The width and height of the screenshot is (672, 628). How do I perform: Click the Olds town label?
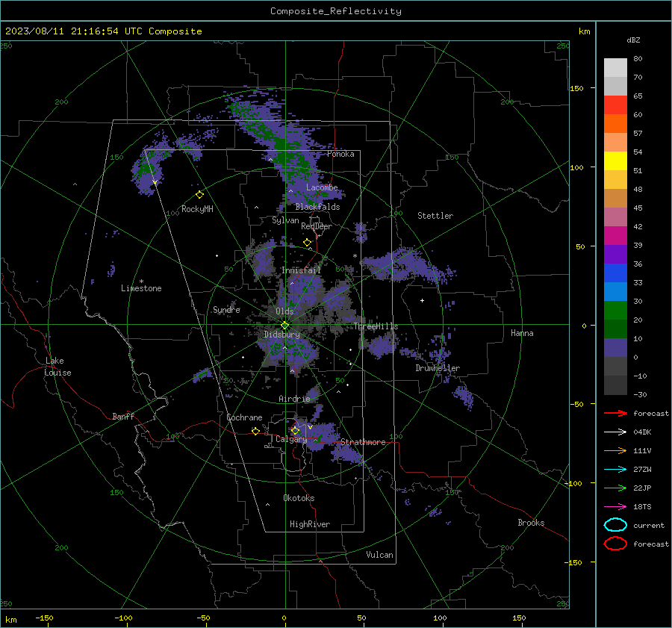pos(284,311)
